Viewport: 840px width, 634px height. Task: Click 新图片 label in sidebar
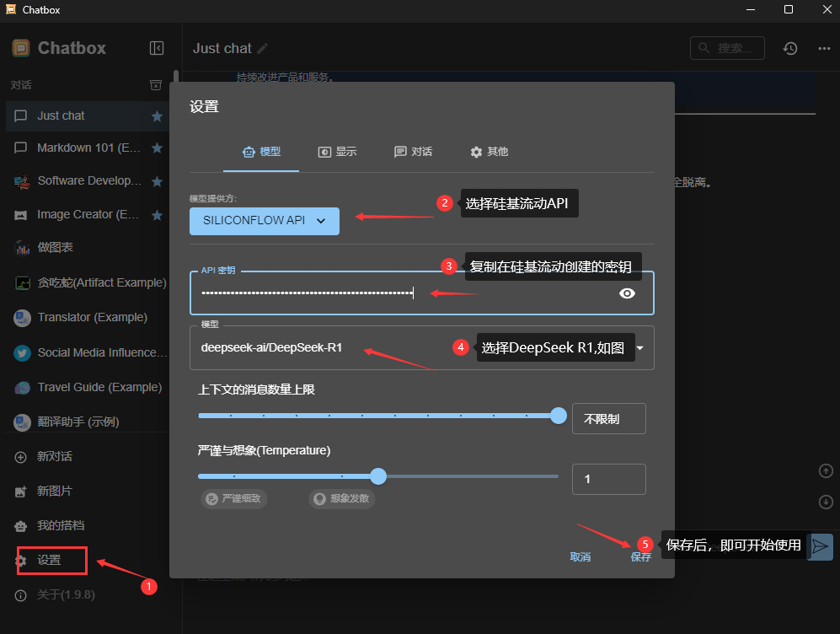[x=54, y=491]
